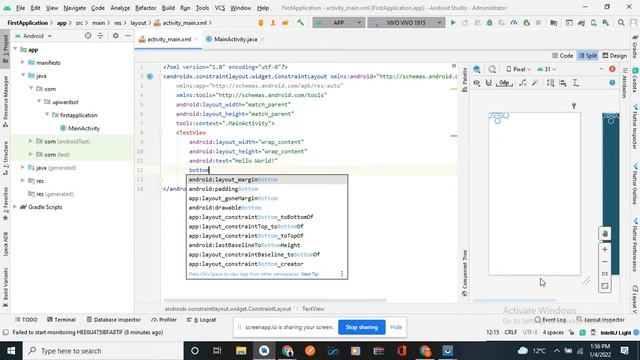Click the project tree locate target icon
This screenshot has width=640, height=360.
[88, 36]
